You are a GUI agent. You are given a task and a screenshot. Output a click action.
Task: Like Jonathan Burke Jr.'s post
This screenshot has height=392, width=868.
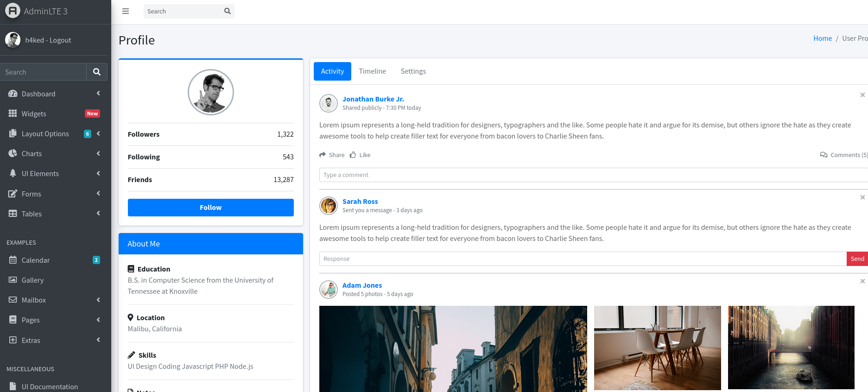pos(360,155)
